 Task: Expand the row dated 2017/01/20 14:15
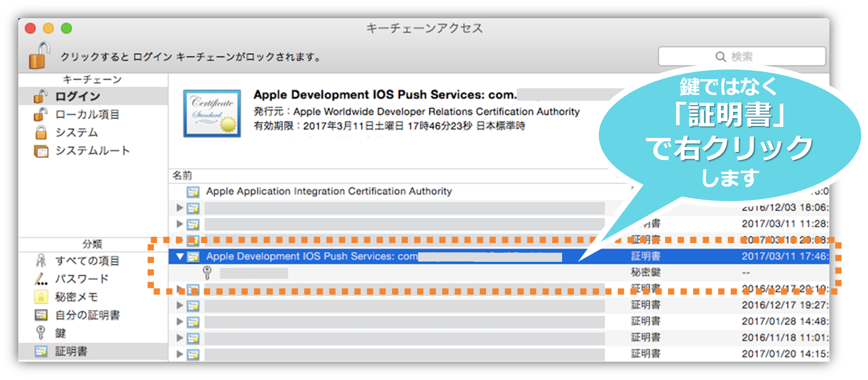[179, 354]
